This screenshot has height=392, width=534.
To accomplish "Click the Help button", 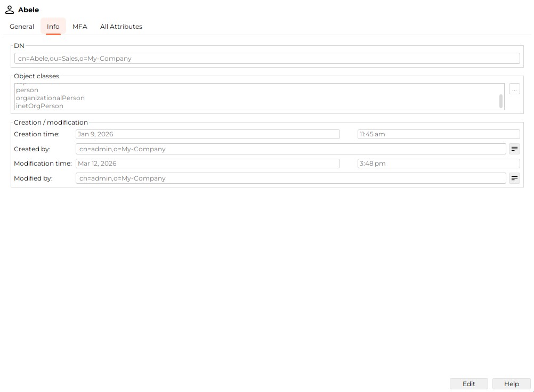I will (512, 384).
